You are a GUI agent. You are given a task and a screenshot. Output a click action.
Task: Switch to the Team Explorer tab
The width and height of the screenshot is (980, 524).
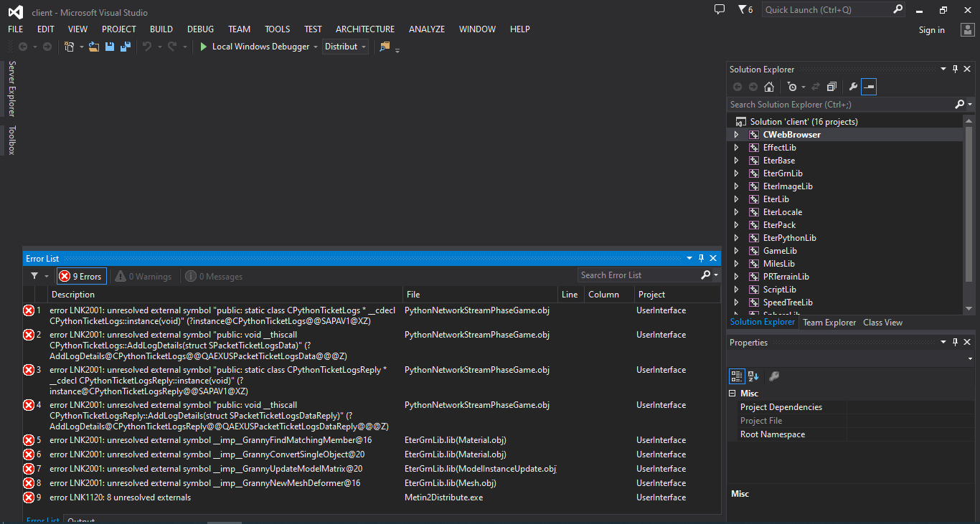coord(829,323)
